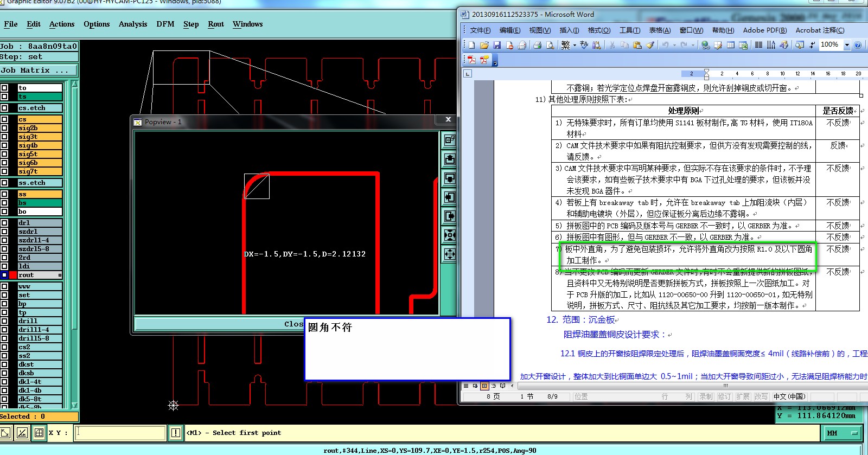Open the Undo history dropdown arrow in Word
The width and height of the screenshot is (868, 455).
674,45
